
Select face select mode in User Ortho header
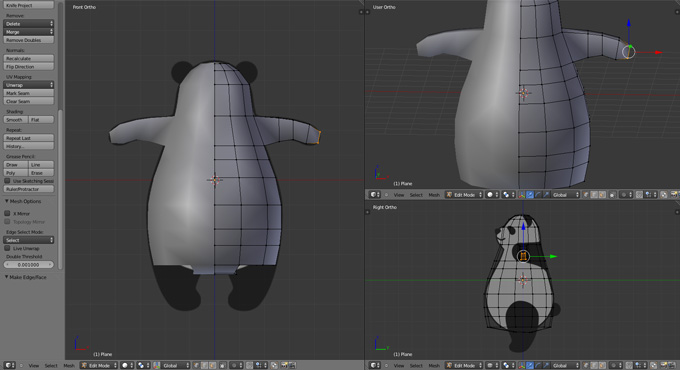[x=602, y=195]
